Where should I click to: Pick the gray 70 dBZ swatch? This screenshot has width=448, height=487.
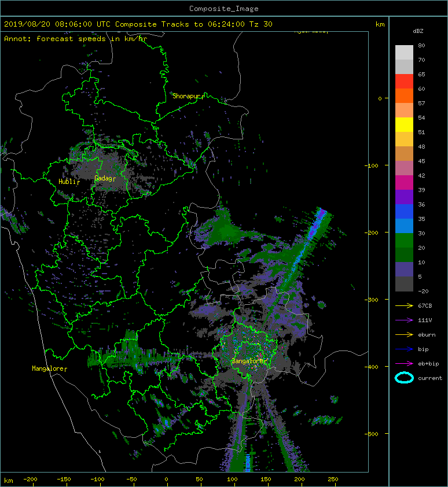click(x=404, y=67)
